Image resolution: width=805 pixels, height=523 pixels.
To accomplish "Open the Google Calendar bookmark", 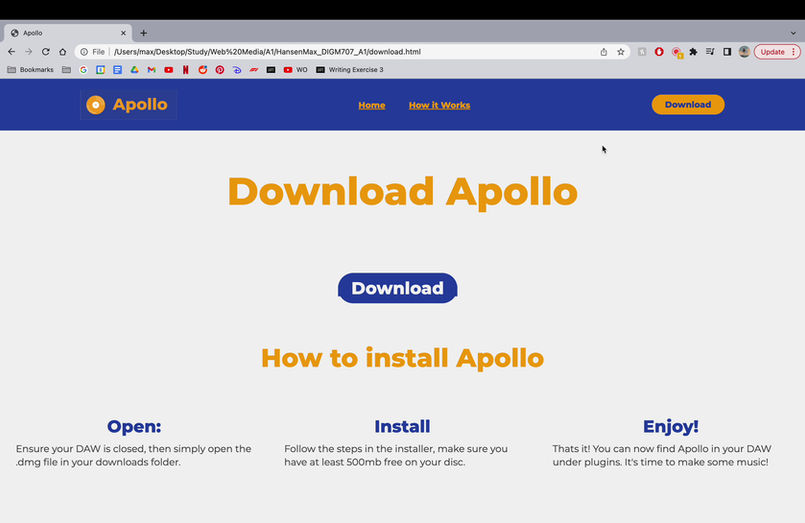I will [101, 70].
